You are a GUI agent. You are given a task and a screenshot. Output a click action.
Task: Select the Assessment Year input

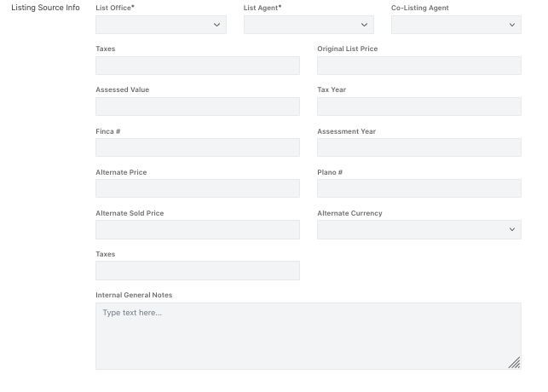pyautogui.click(x=419, y=147)
